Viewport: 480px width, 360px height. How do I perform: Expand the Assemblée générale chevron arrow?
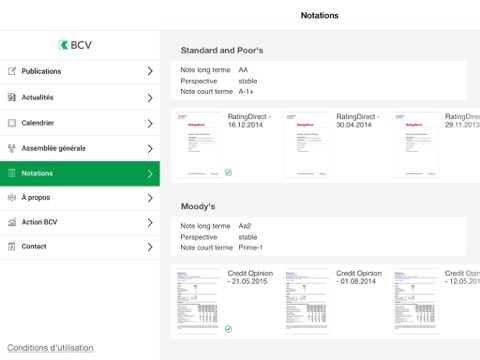[x=150, y=149]
